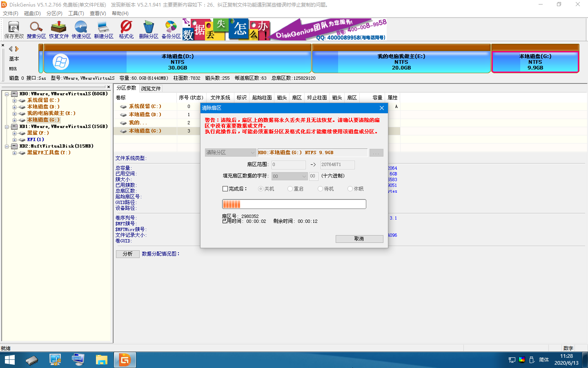The height and width of the screenshot is (368, 588).
Task: Open the 清除分区 dropdown in dialog
Action: pos(230,153)
